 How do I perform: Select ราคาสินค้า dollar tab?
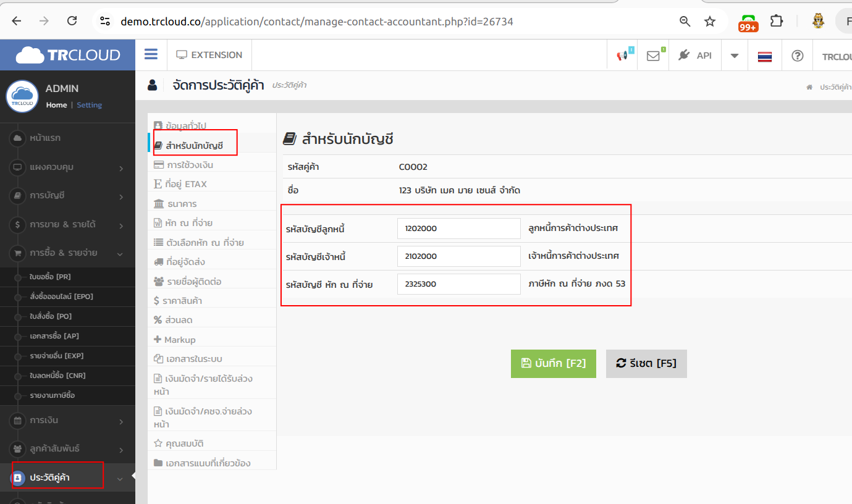click(212, 301)
